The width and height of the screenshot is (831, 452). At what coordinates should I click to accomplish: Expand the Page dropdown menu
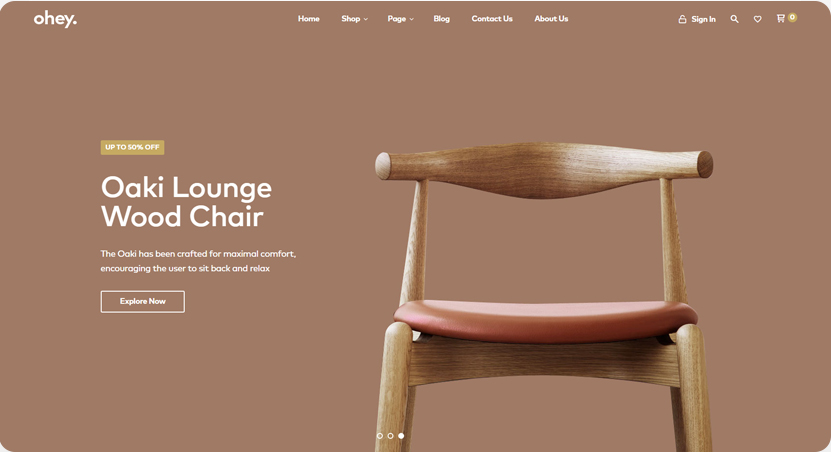pos(400,19)
